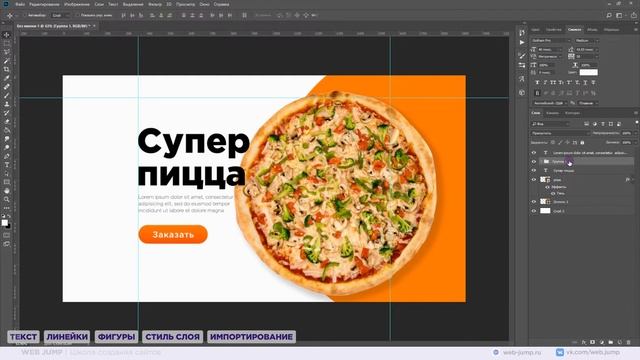The width and height of the screenshot is (640, 360).
Task: Select the Символ panel tab
Action: [574, 29]
